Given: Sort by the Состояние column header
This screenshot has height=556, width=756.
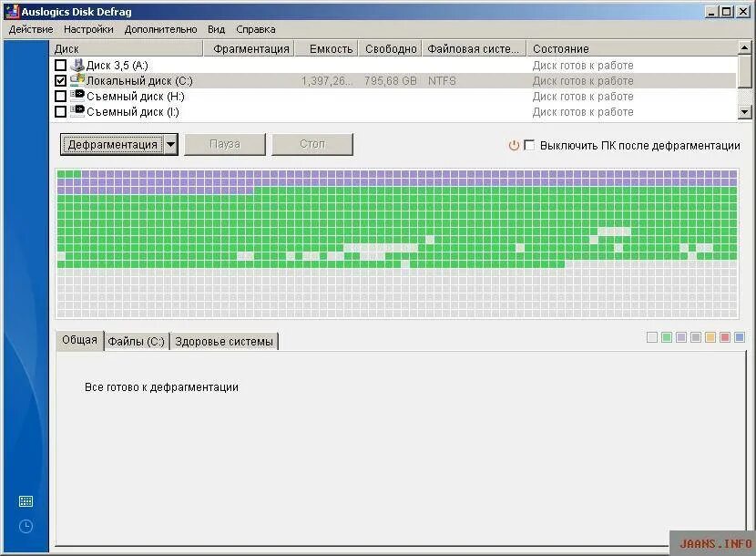Looking at the screenshot, I should [x=632, y=48].
